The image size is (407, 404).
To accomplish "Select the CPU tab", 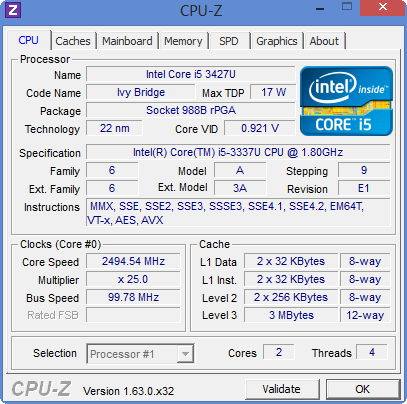I will point(29,40).
